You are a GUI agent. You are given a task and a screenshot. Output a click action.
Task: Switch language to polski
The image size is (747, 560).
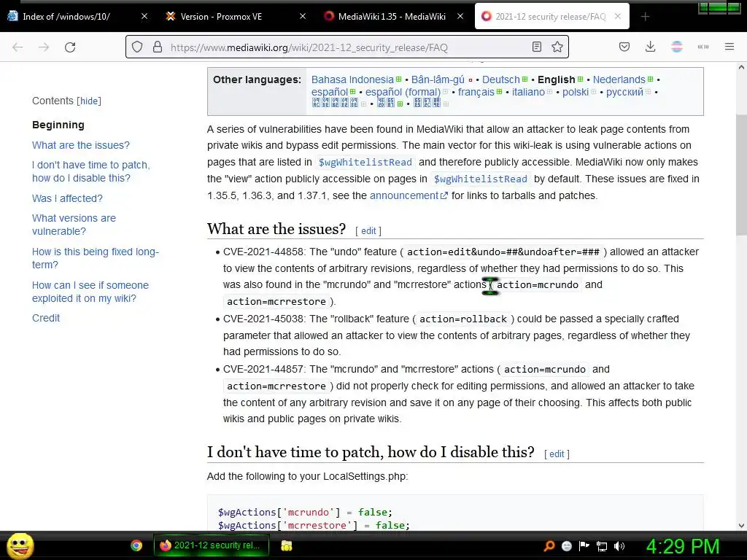point(576,92)
